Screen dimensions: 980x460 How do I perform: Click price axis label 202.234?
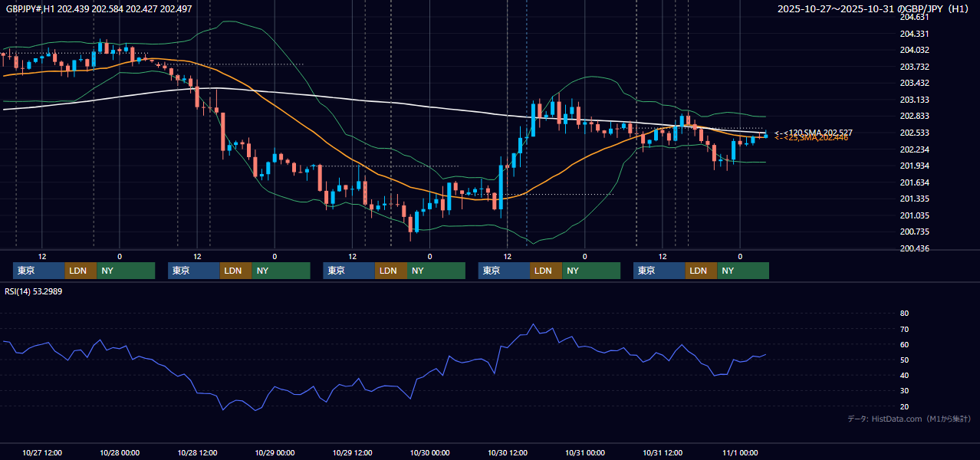(914, 149)
